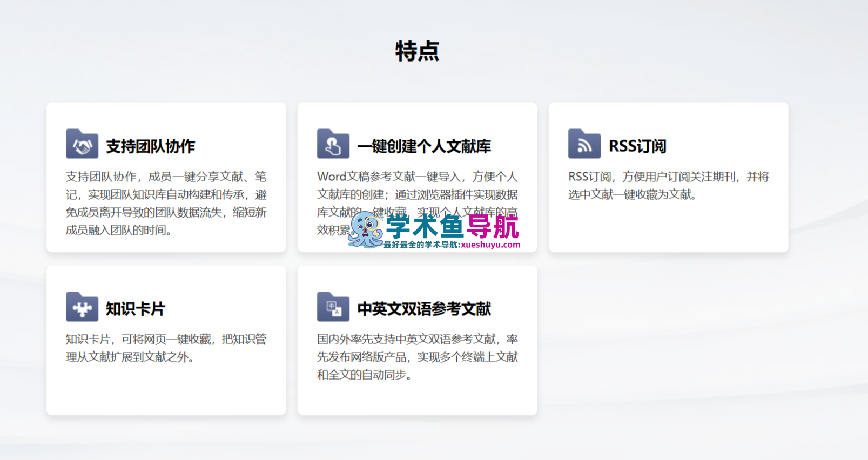Screen dimensions: 868x460
Task: Click the bilingual translation folder icon
Action: (333, 307)
